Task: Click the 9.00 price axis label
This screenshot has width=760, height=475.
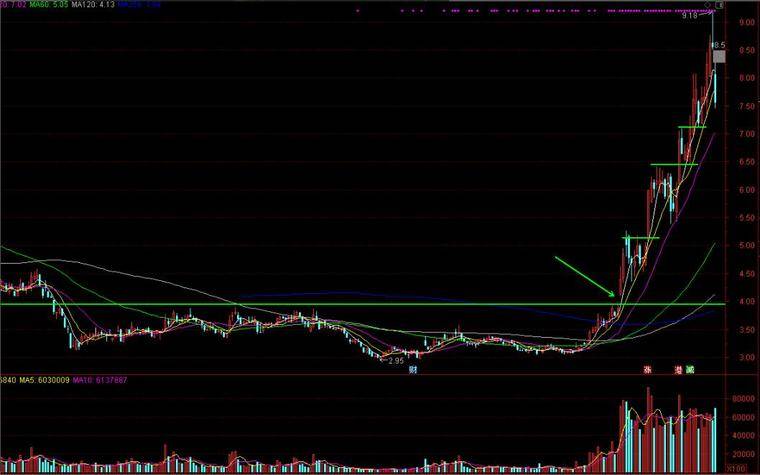Action: 747,22
